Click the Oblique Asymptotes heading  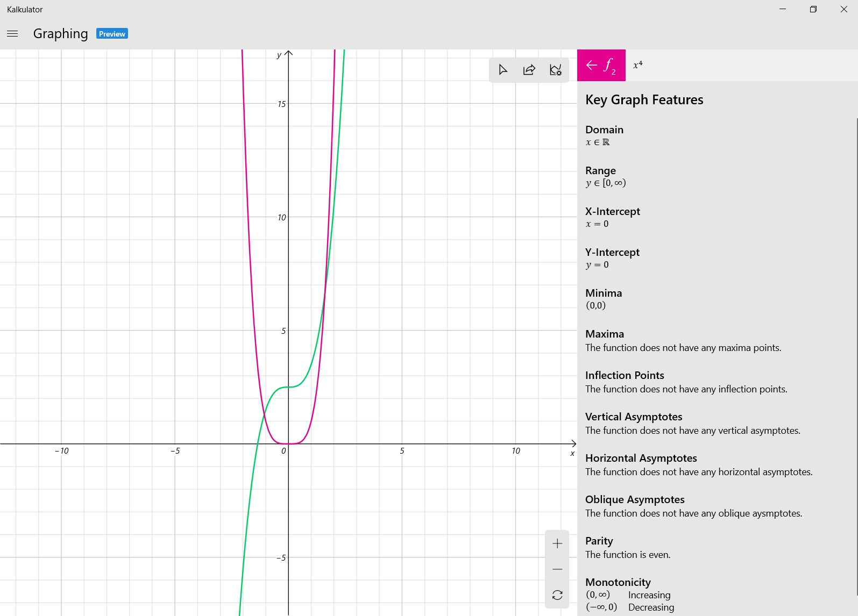[635, 499]
